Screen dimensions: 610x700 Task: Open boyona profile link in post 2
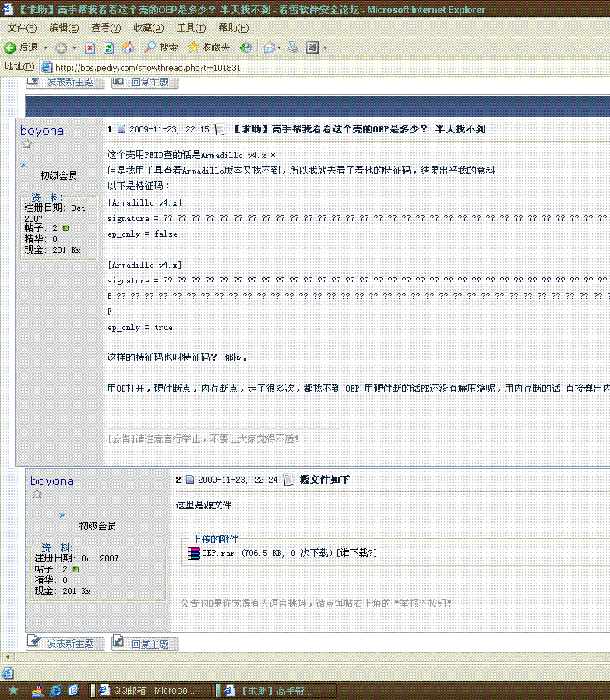52,481
